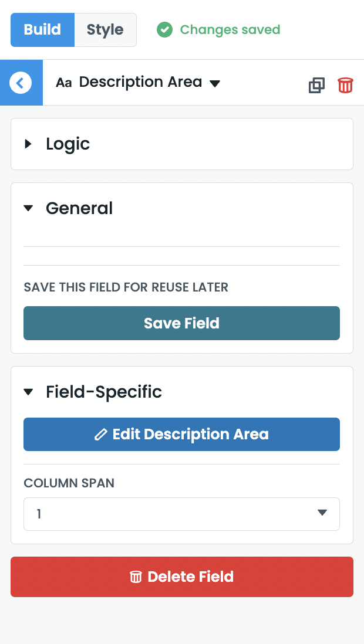Click the dropdown arrow beside Description Area title
364x644 pixels.
pyautogui.click(x=215, y=84)
